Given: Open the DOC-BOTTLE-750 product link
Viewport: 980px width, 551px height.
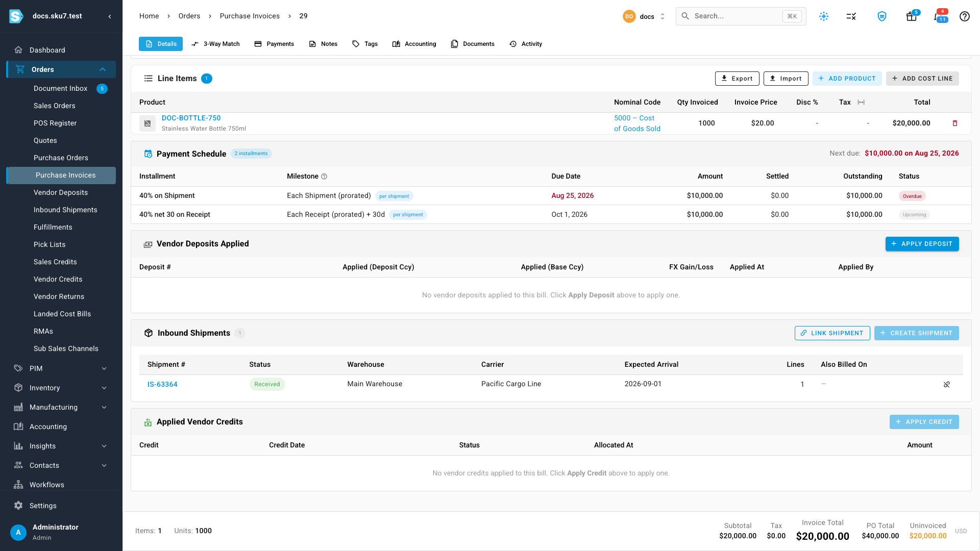Looking at the screenshot, I should [191, 118].
